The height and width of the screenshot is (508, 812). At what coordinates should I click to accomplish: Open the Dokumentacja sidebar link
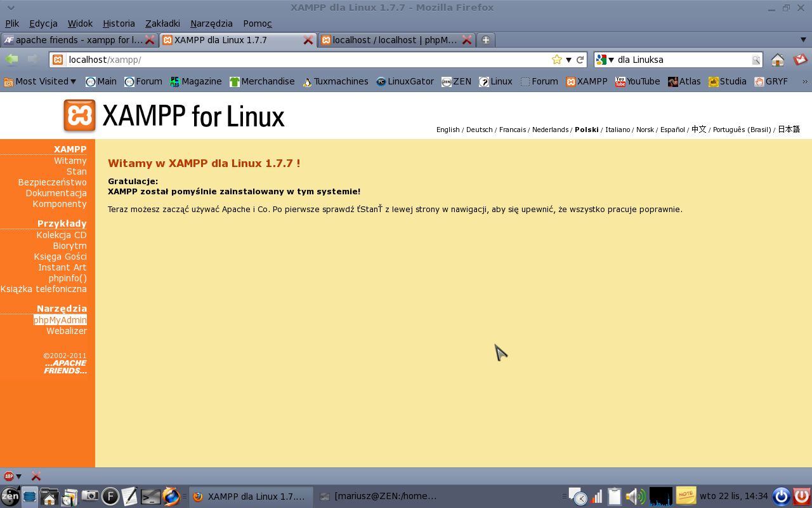[x=56, y=193]
